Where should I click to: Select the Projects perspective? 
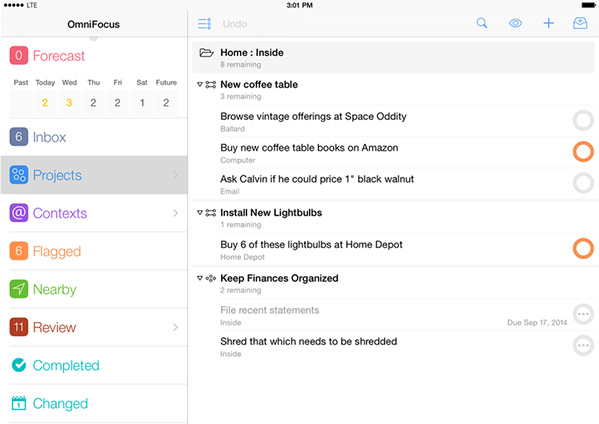tap(94, 175)
